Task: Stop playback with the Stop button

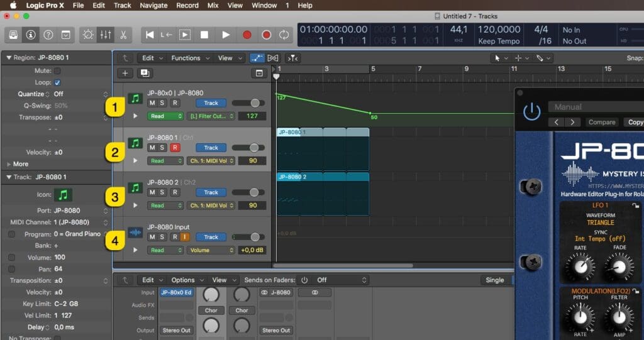Action: (x=204, y=35)
